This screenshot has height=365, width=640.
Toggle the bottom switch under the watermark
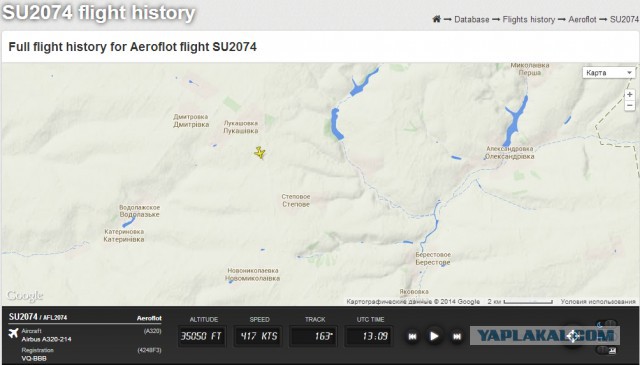(x=606, y=350)
